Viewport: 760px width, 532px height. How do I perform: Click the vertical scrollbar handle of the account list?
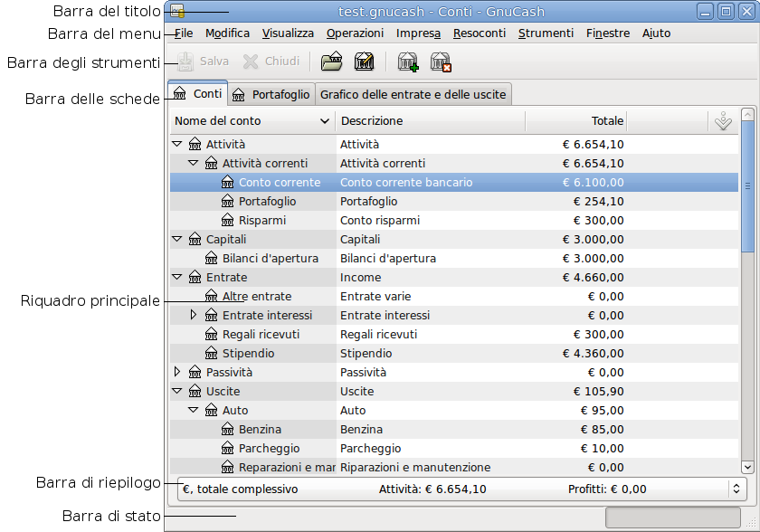click(x=747, y=186)
